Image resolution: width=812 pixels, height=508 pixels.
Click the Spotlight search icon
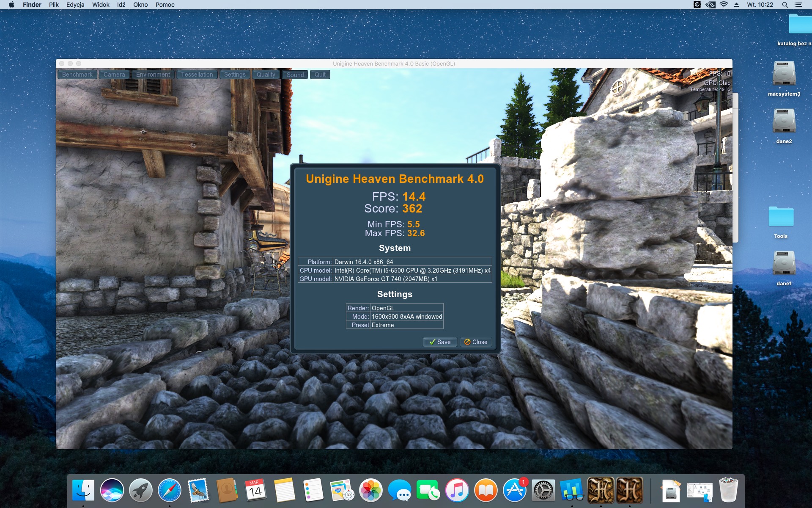pyautogui.click(x=785, y=5)
